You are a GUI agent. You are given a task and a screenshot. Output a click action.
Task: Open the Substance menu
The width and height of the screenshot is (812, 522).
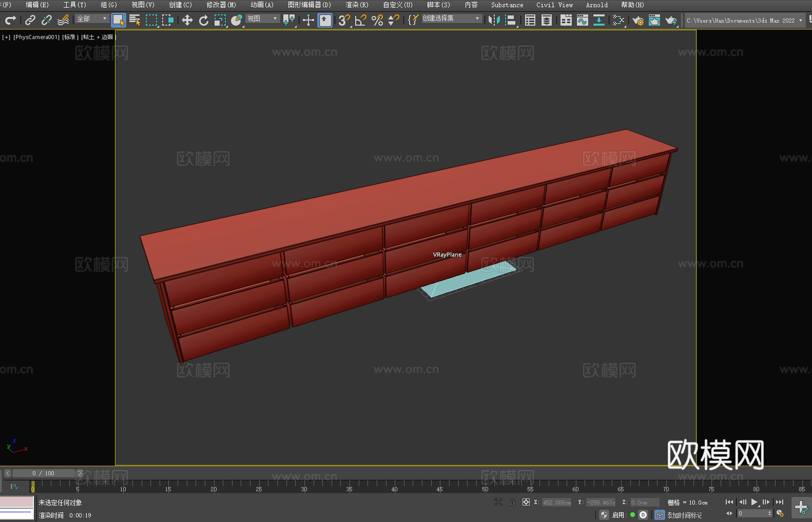tap(507, 5)
